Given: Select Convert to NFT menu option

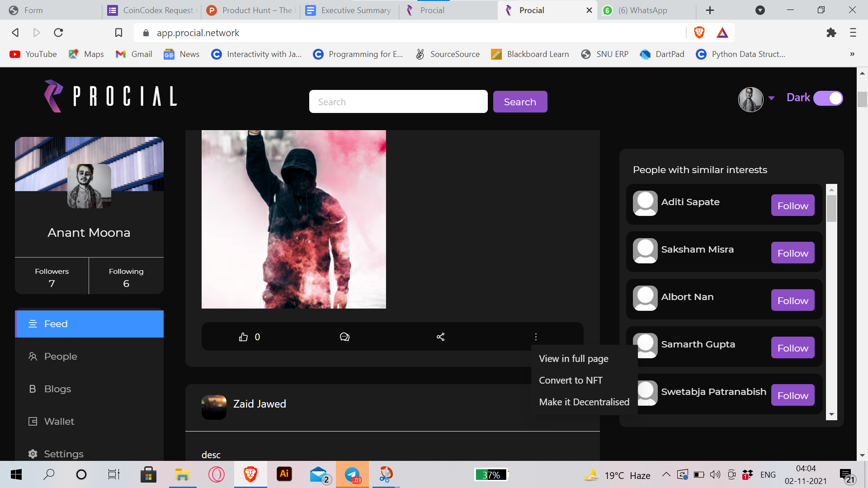Looking at the screenshot, I should coord(571,380).
